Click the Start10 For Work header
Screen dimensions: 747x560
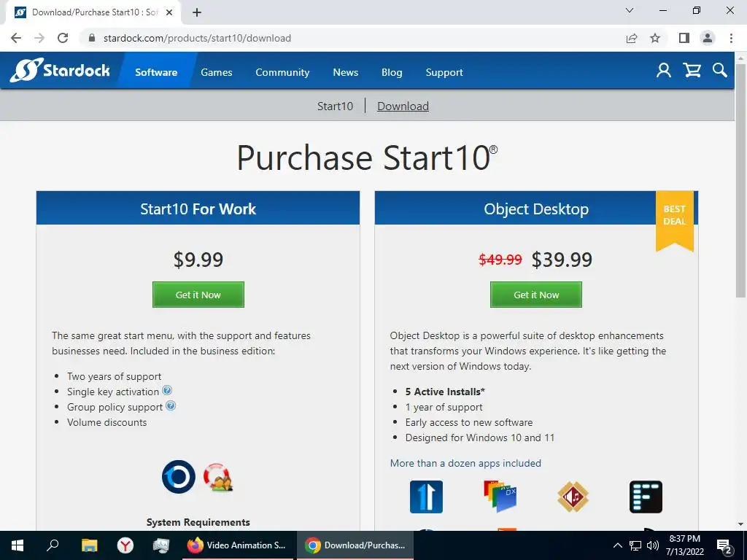[198, 209]
